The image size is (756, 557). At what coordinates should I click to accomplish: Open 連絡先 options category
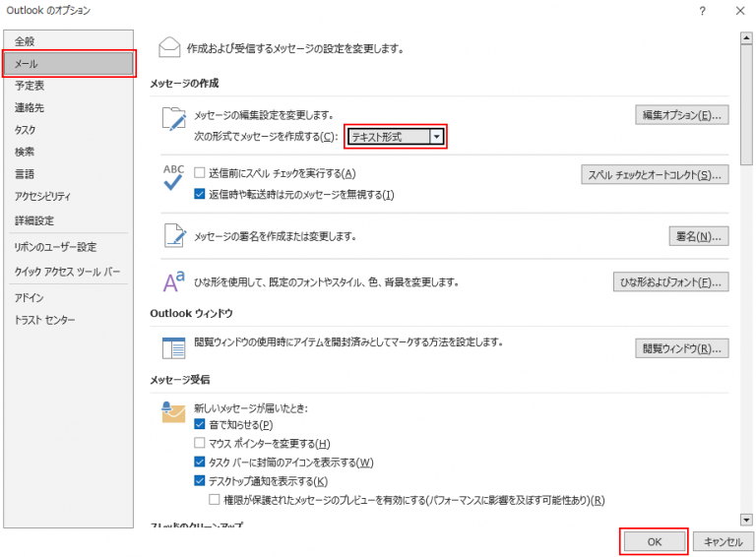69,108
